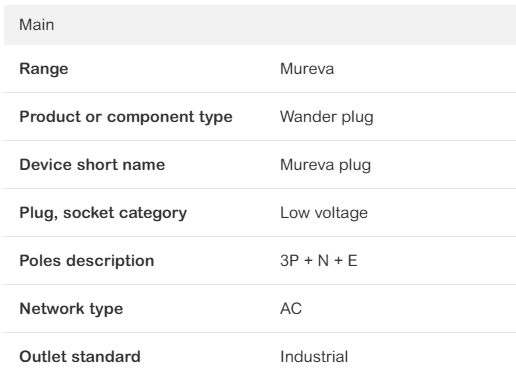
Task: Select the Plug, socket category label
Action: coord(103,213)
